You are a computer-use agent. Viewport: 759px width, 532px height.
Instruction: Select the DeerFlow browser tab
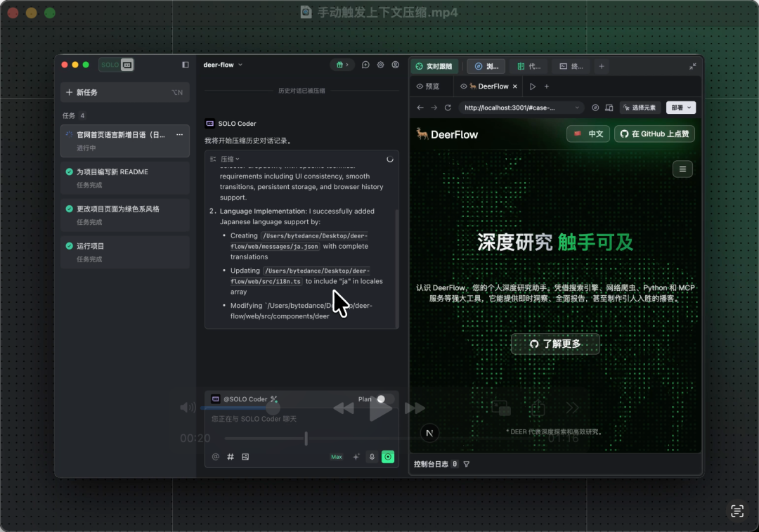click(488, 86)
